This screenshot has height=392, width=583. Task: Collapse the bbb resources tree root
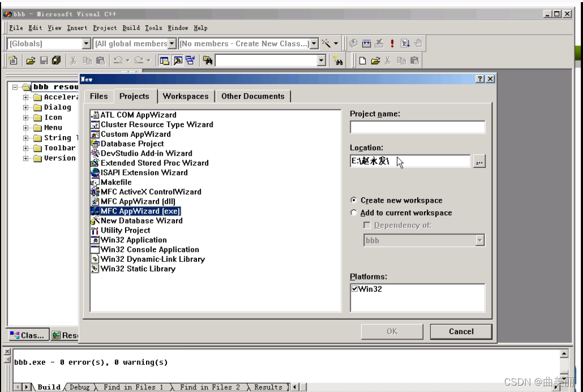pos(15,87)
